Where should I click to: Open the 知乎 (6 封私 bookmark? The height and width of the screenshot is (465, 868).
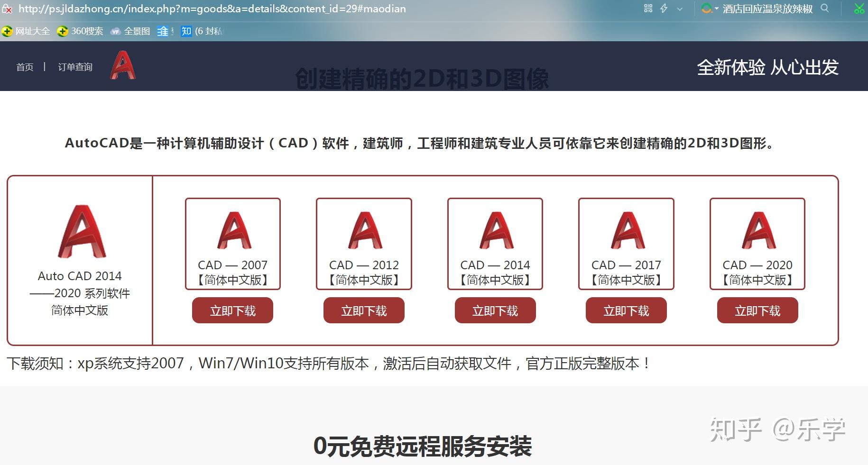click(202, 31)
